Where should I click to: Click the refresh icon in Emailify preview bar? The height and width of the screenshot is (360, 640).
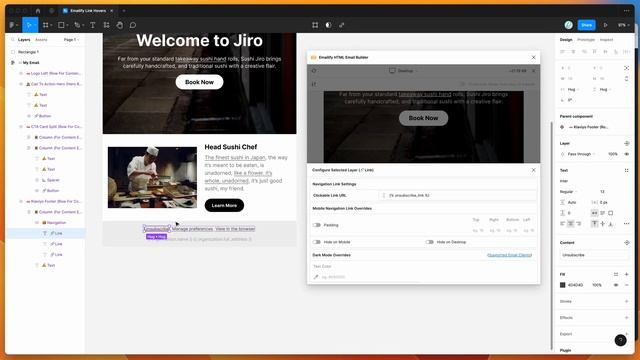(x=314, y=71)
